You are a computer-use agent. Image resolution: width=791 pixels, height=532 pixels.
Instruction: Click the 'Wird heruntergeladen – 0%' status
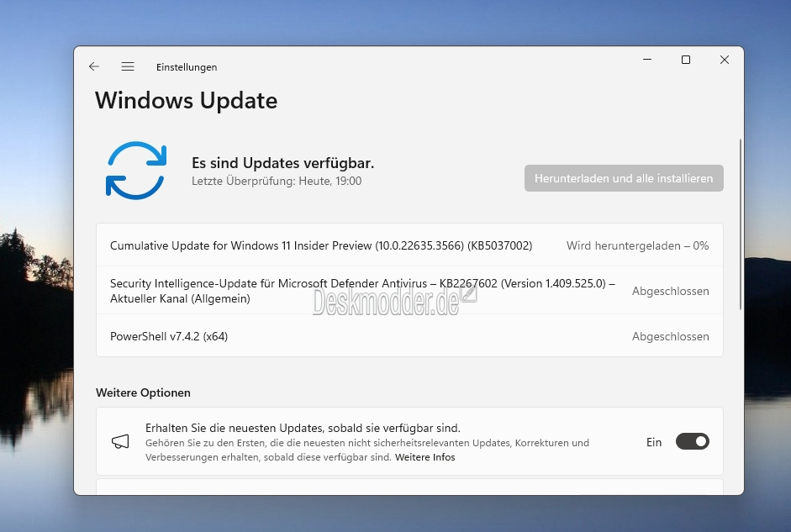tap(638, 245)
